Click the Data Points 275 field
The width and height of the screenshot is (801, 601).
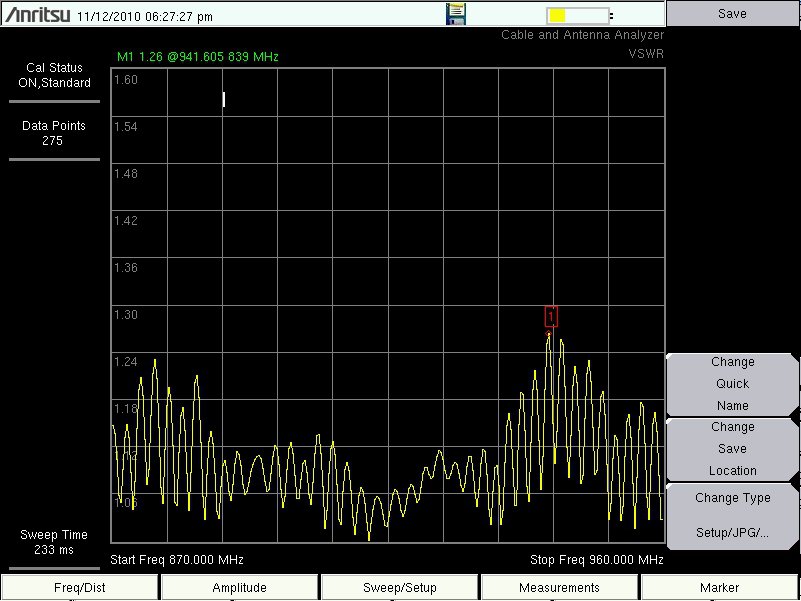(54, 133)
